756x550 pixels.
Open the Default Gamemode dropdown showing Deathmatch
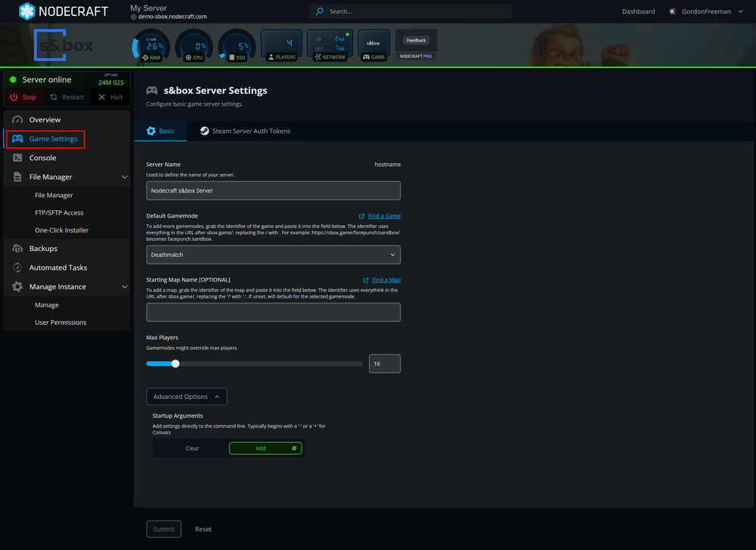click(274, 254)
